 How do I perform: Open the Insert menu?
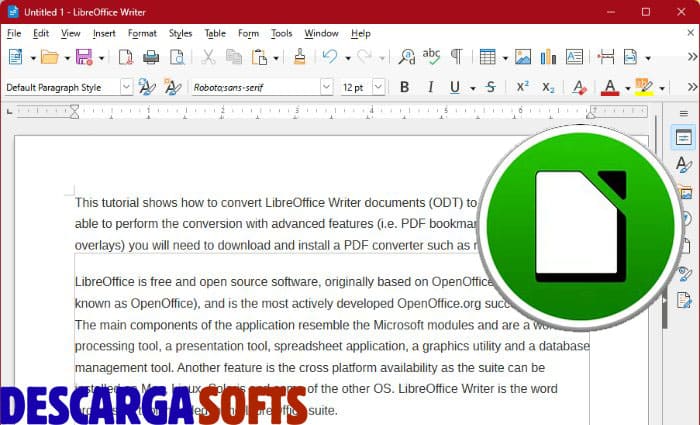tap(104, 33)
